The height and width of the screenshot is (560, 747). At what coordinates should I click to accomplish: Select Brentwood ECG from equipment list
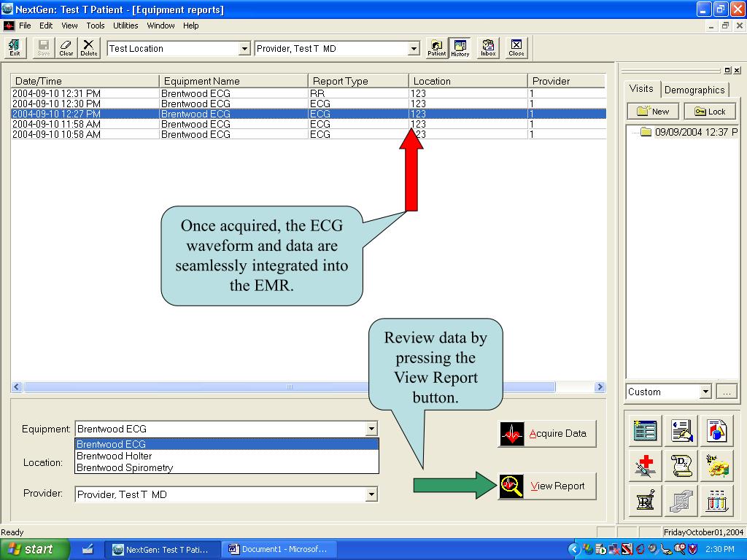227,444
